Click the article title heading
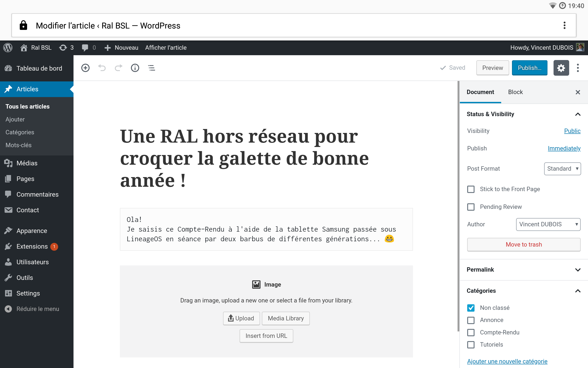Screen dimensions: 588x368 pos(244,158)
